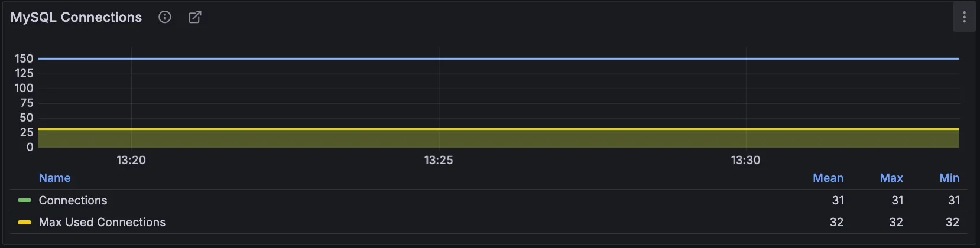This screenshot has height=248, width=980.
Task: Sort legend by Name column header
Action: tap(54, 178)
